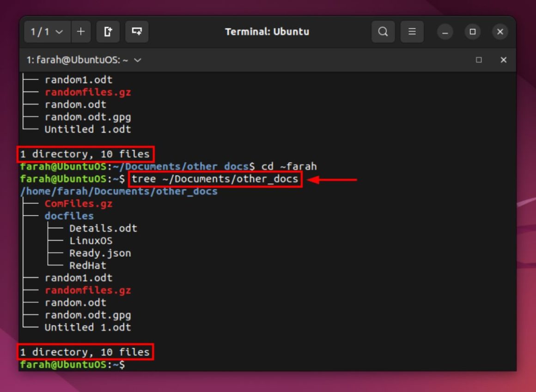Viewport: 536px width, 392px height.
Task: Click the /home/farah/Documents/other_docs path text
Action: point(118,191)
